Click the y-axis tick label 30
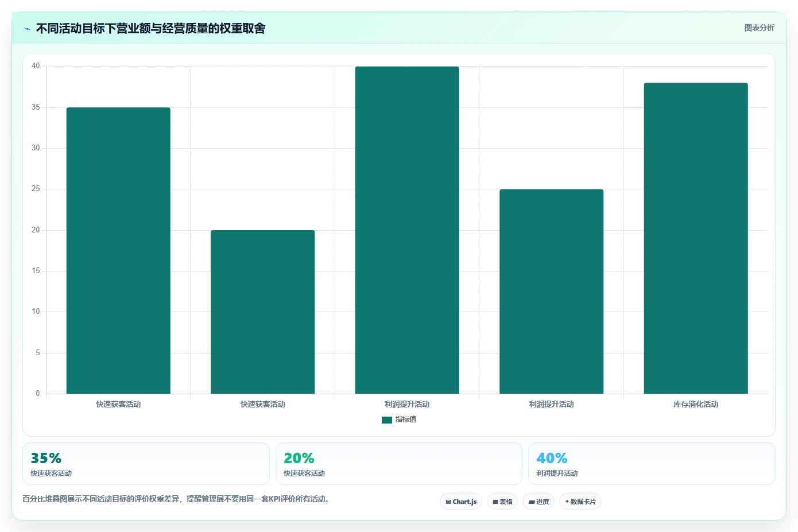This screenshot has height=532, width=798. 36,148
